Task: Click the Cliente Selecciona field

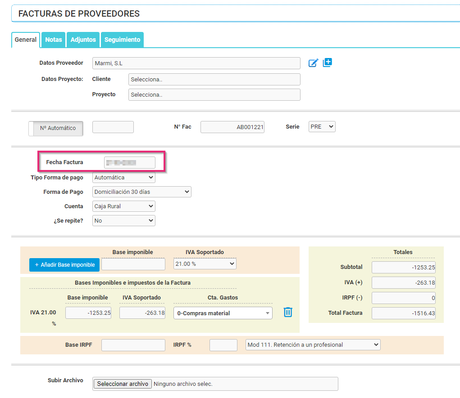Action: coord(214,79)
